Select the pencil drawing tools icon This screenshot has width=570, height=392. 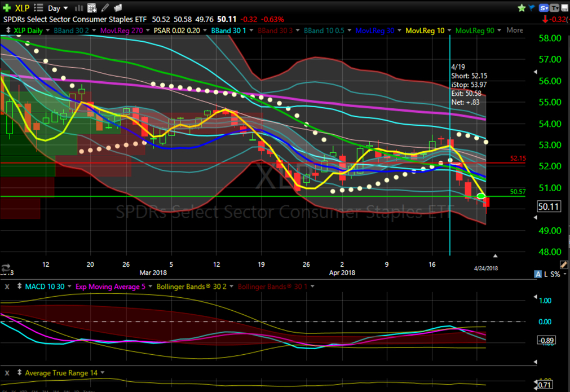(x=105, y=7)
